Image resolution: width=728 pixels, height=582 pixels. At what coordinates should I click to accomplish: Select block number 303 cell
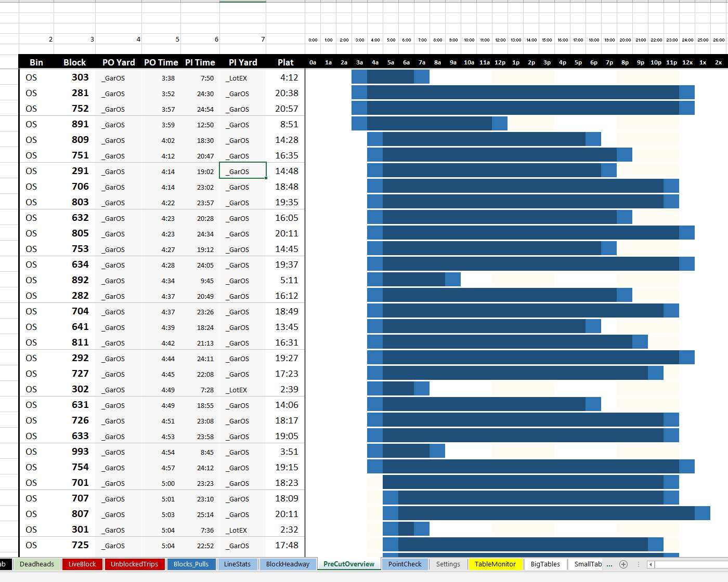(x=75, y=77)
